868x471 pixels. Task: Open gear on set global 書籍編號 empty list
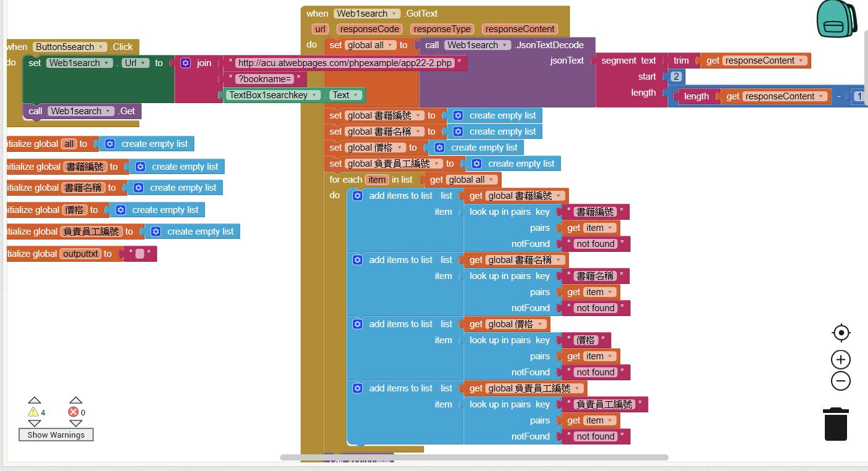[458, 115]
